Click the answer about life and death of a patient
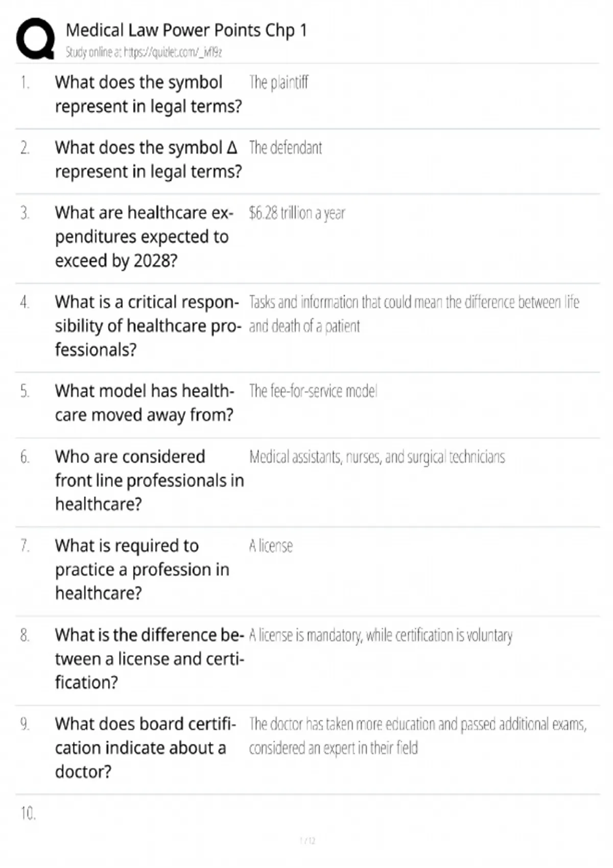Viewport: 613px width, 868px height. click(x=414, y=314)
